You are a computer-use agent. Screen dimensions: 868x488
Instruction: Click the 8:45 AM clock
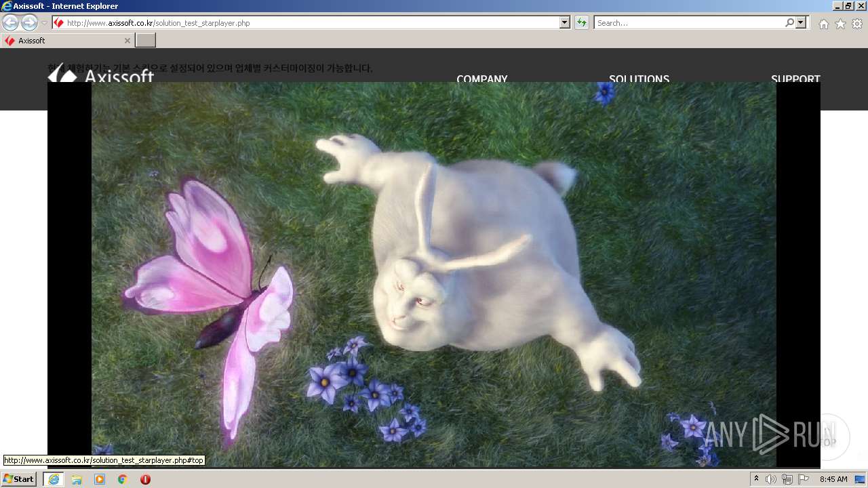[x=833, y=479]
